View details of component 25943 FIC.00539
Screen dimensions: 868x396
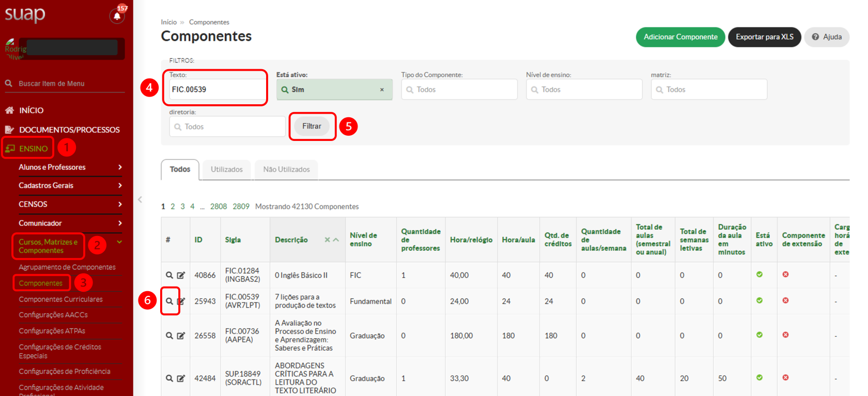pos(169,301)
